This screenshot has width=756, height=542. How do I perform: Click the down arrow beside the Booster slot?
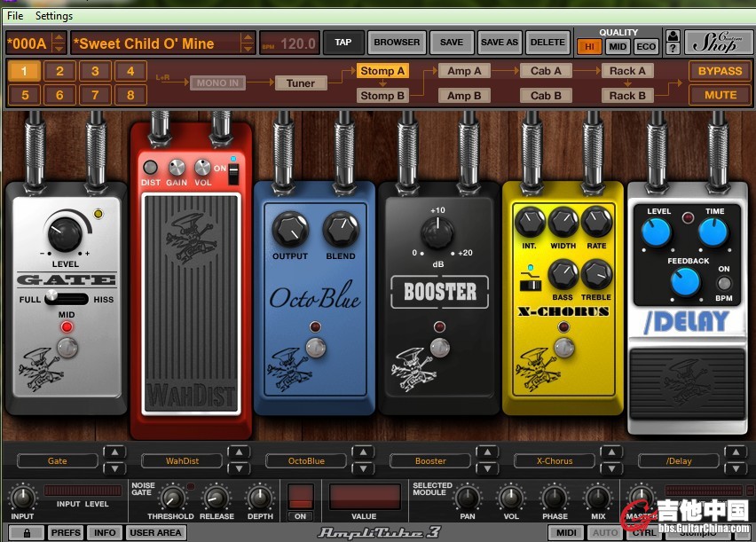point(487,468)
